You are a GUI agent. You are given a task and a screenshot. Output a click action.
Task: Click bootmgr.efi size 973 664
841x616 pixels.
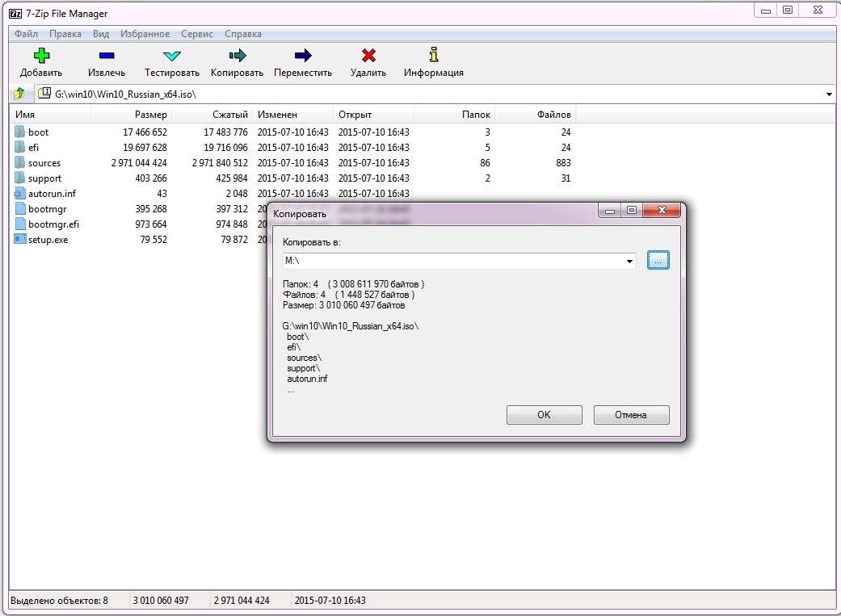pos(151,224)
